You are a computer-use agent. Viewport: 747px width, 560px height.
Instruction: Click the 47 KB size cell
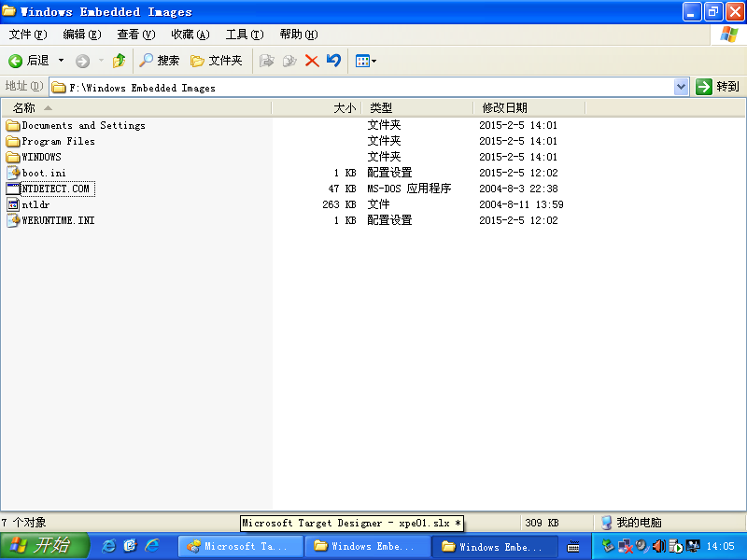342,189
